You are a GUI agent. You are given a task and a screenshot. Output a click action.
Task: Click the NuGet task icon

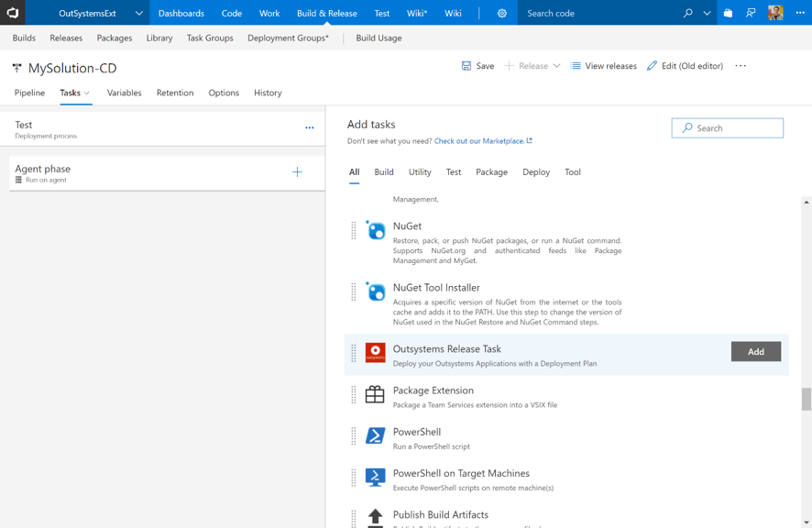click(376, 230)
